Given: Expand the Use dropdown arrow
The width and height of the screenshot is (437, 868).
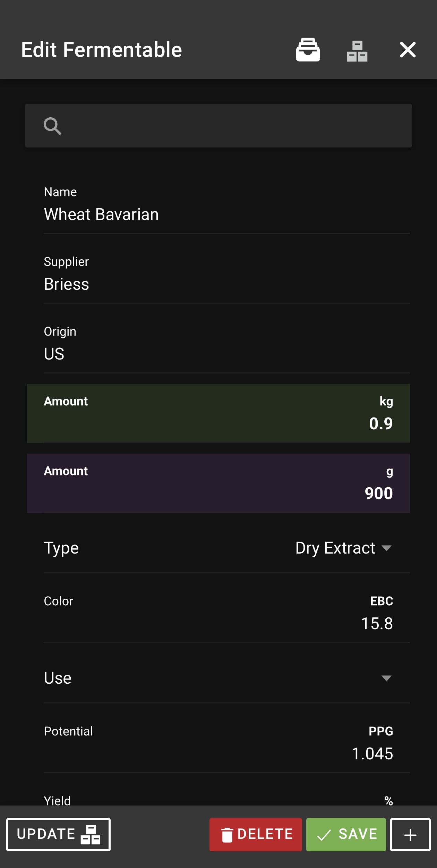Looking at the screenshot, I should click(x=386, y=678).
